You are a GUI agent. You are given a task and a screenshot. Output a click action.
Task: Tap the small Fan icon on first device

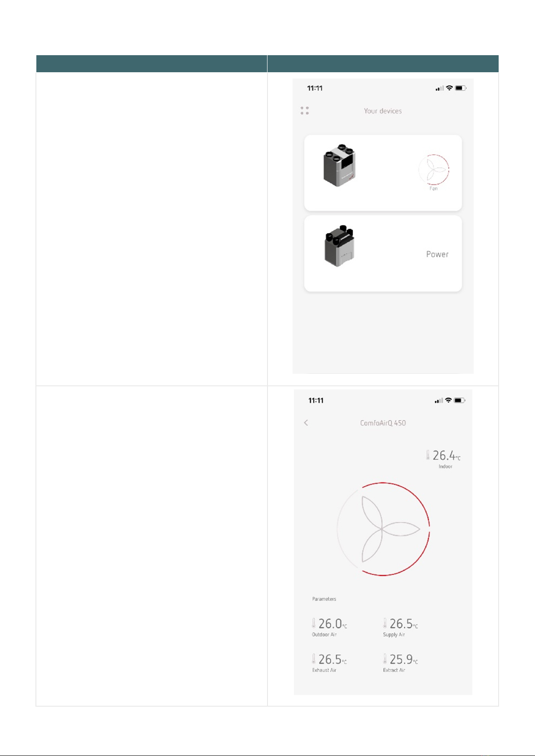click(434, 170)
